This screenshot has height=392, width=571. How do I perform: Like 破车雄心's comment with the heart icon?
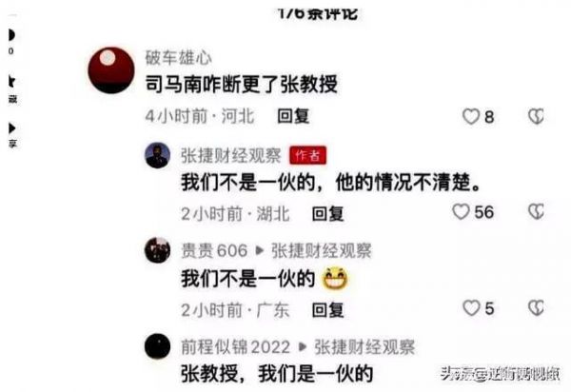click(x=470, y=117)
